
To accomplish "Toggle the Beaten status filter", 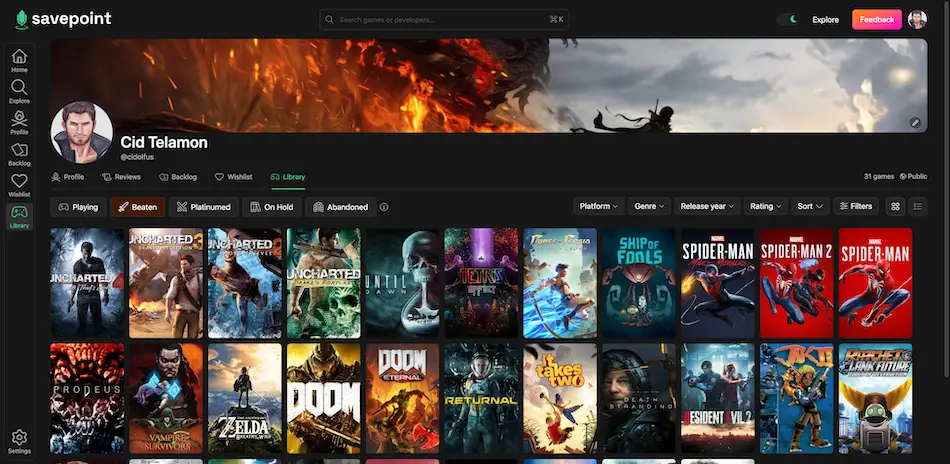I will pyautogui.click(x=138, y=207).
